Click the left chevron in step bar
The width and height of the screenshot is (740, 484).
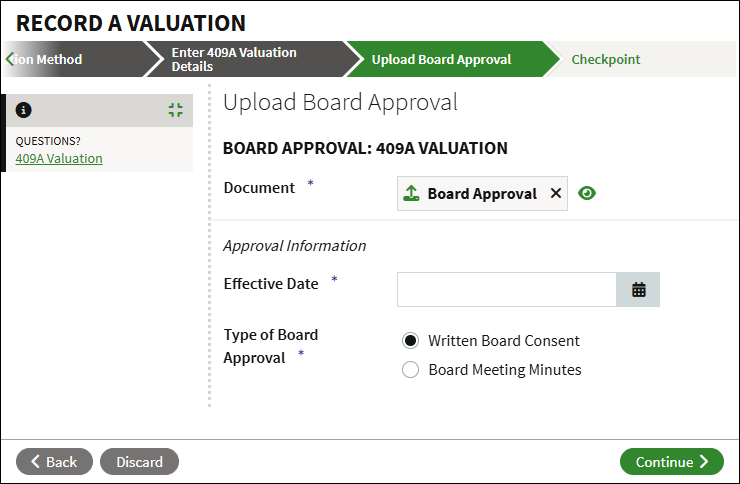pos(9,59)
